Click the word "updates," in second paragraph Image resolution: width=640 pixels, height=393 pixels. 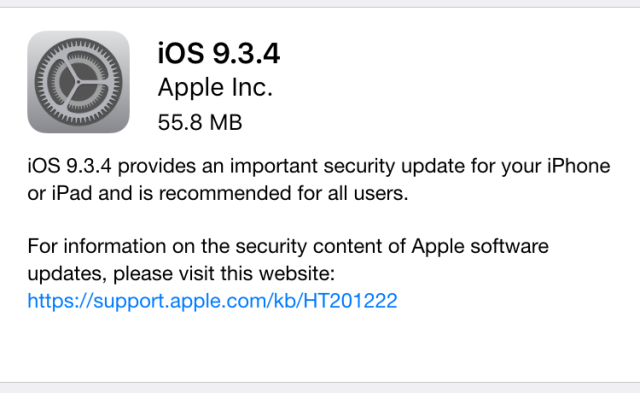tap(67, 274)
